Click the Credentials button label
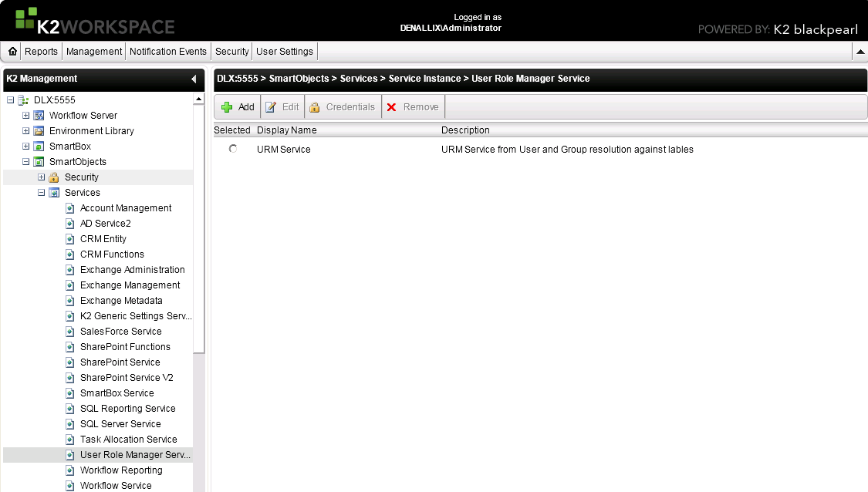 tap(350, 107)
